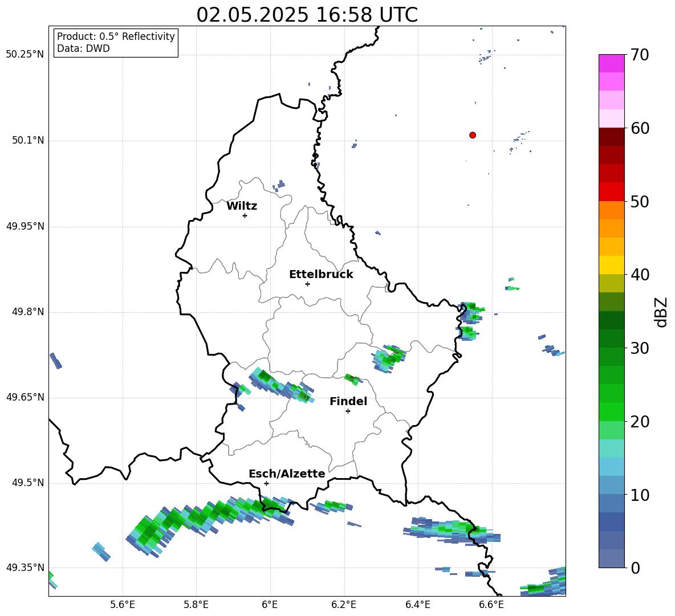Click the red station marker dot
Viewport: 675px width, 616px height.
click(x=472, y=135)
